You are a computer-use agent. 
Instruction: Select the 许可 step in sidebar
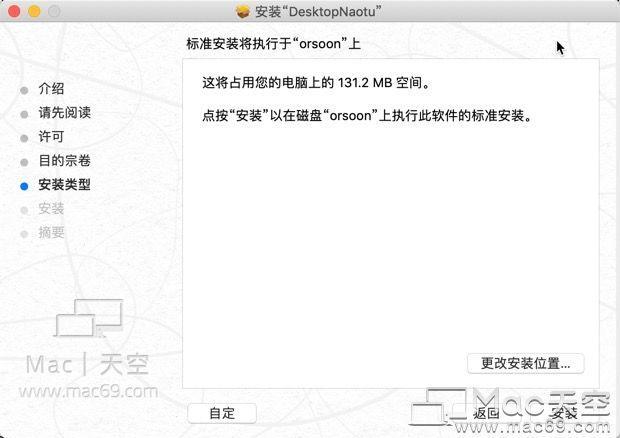[x=51, y=137]
